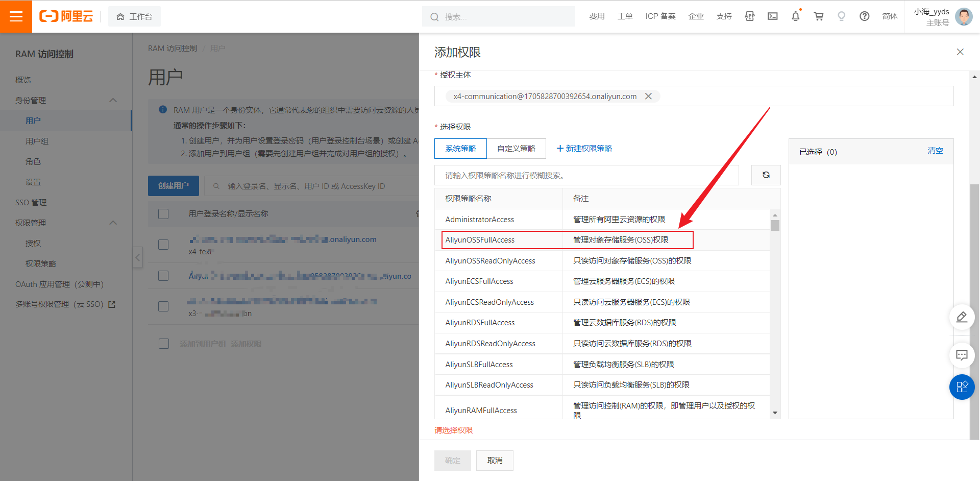Toggle the select-all users header checkbox
This screenshot has height=481, width=980.
point(163,214)
